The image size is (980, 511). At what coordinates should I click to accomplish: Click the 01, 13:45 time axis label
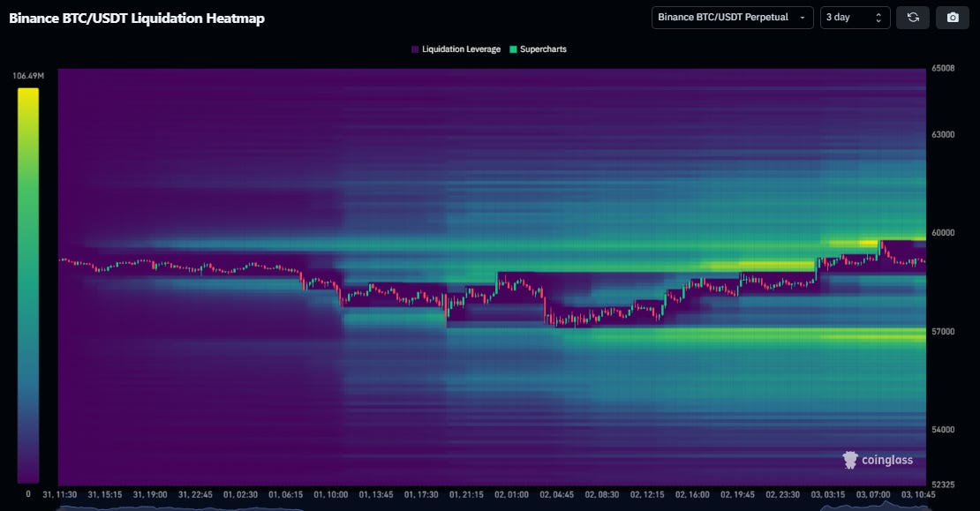(x=375, y=495)
